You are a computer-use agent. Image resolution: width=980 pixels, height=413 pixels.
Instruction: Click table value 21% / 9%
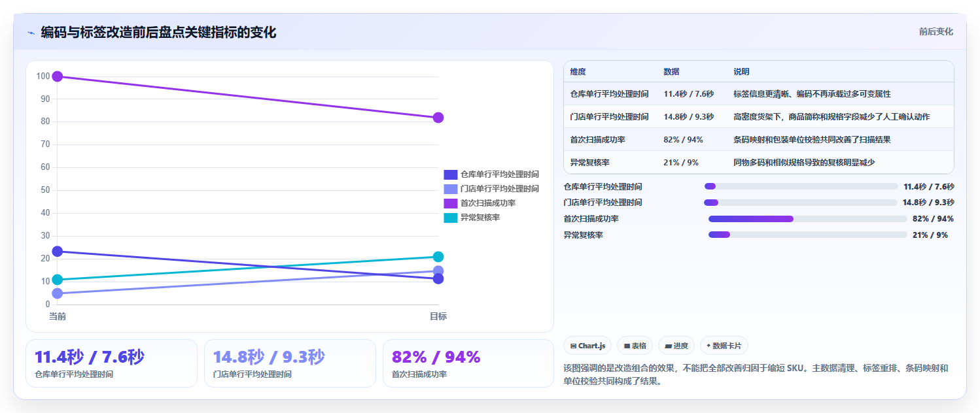pyautogui.click(x=681, y=163)
